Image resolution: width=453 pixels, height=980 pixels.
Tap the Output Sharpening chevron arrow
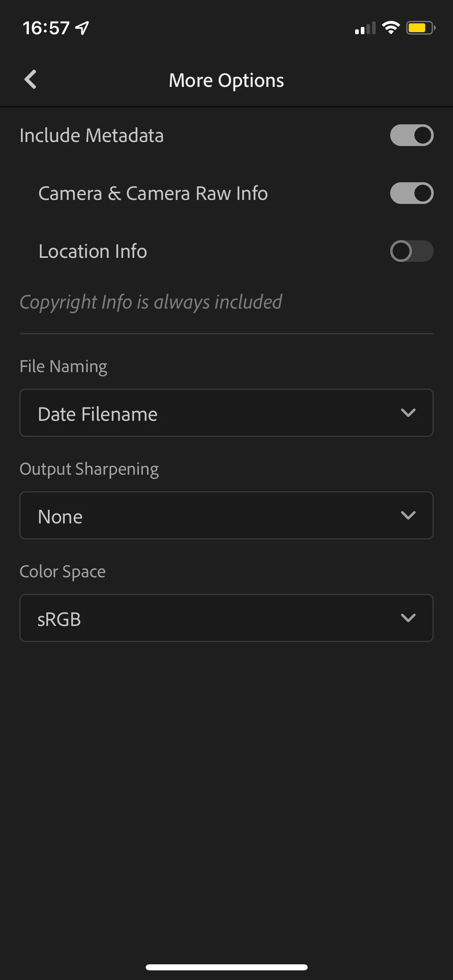[408, 515]
